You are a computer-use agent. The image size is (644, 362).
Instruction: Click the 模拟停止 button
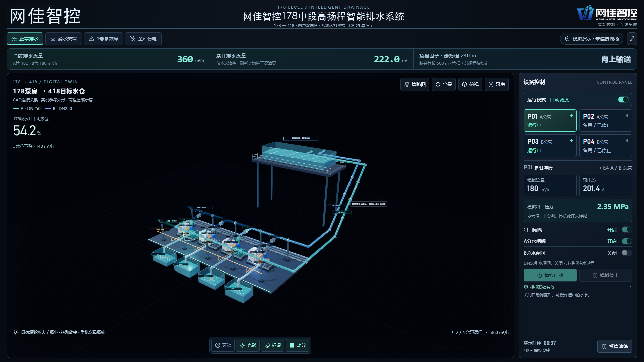point(606,275)
